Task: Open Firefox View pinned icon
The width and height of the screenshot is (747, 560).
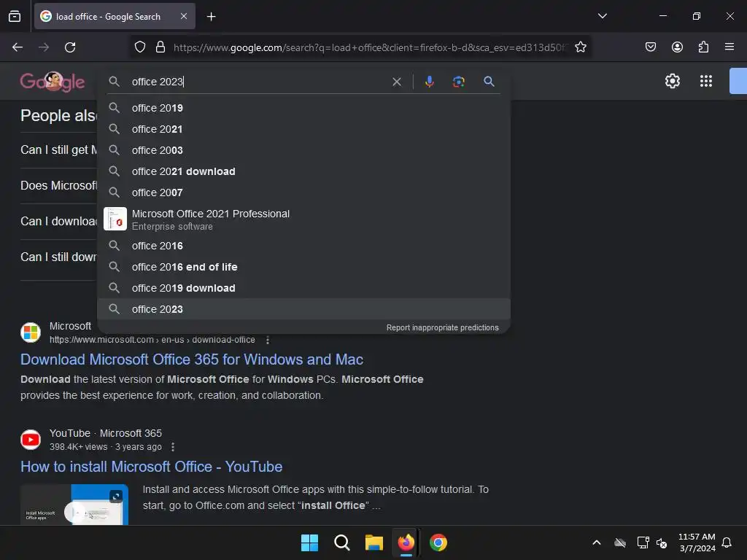Action: click(x=15, y=16)
